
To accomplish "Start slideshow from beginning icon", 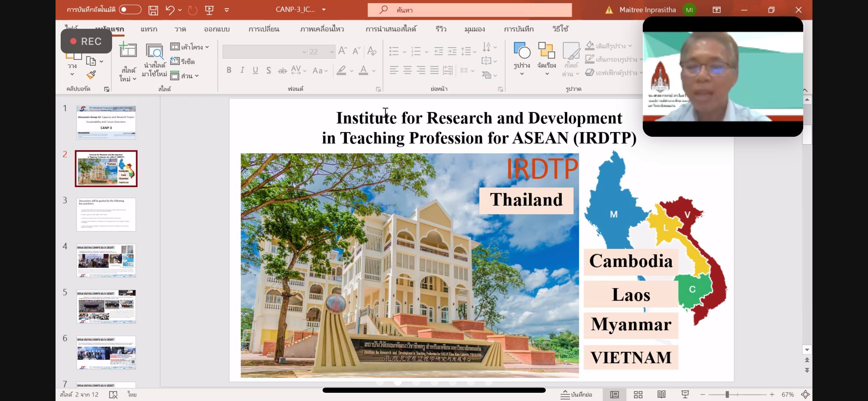I will coord(209,10).
